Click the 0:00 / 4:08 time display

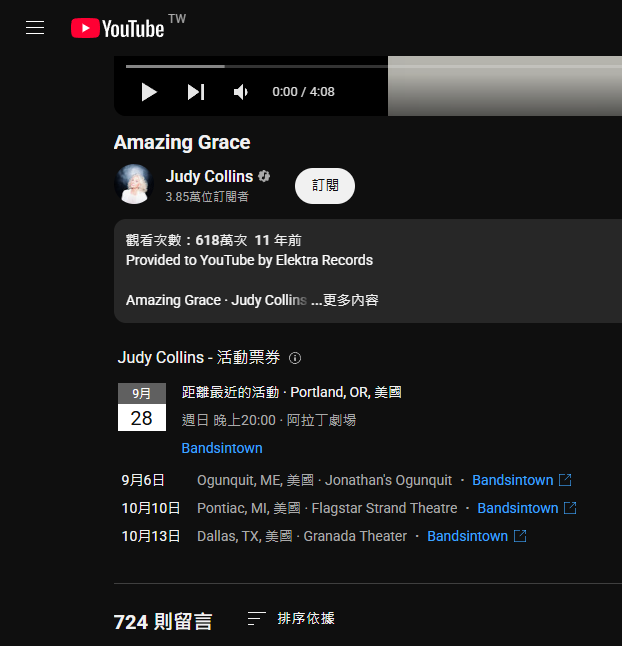point(304,91)
